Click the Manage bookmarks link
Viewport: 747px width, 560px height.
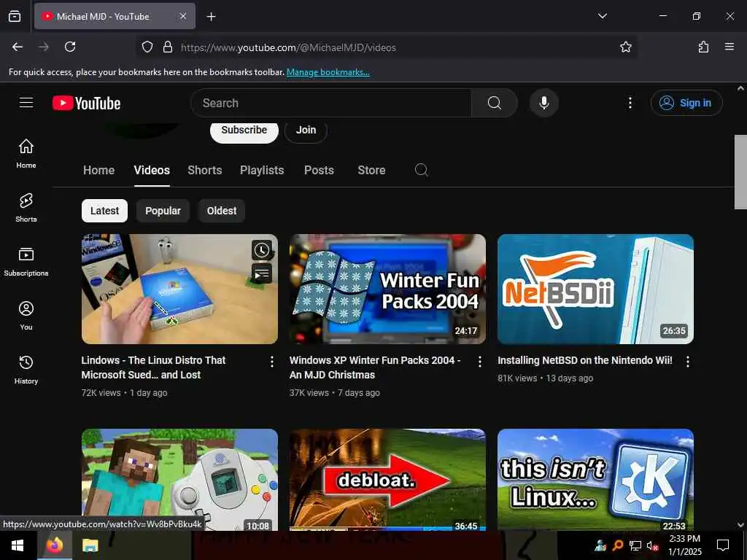coord(328,72)
